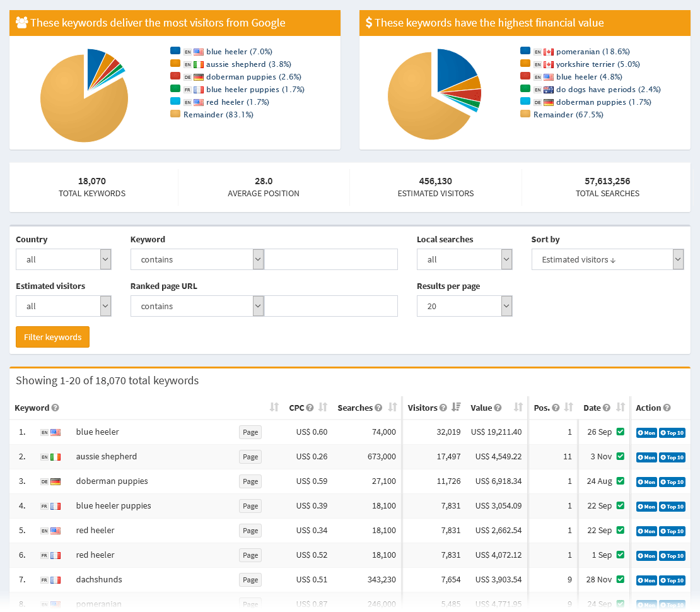700x612 pixels.
Task: Open the Page button for aussie shepherd
Action: tap(250, 456)
